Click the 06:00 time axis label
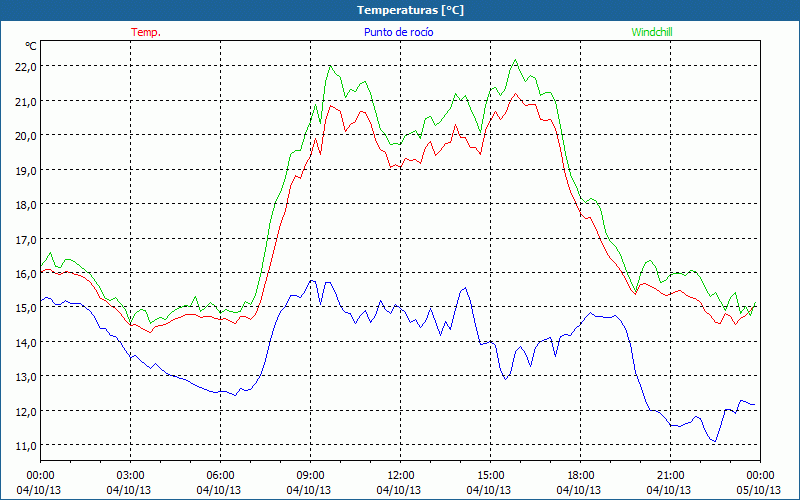 point(220,476)
